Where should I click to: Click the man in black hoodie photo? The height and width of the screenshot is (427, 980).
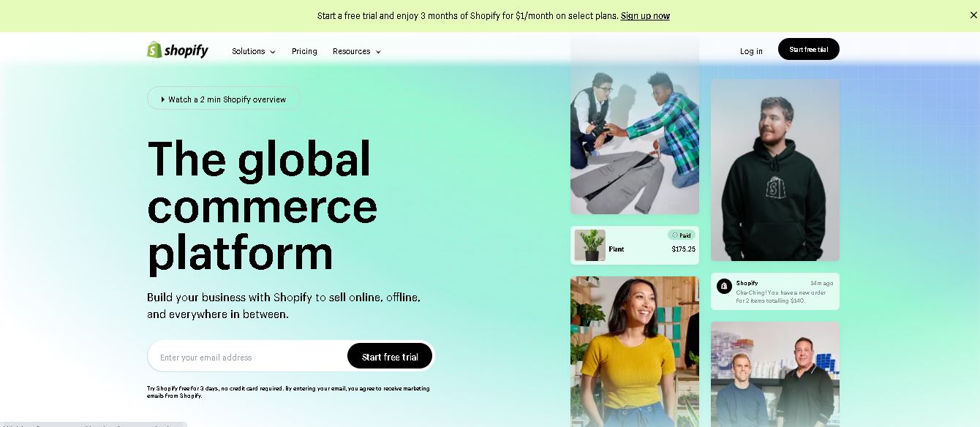[x=775, y=170]
